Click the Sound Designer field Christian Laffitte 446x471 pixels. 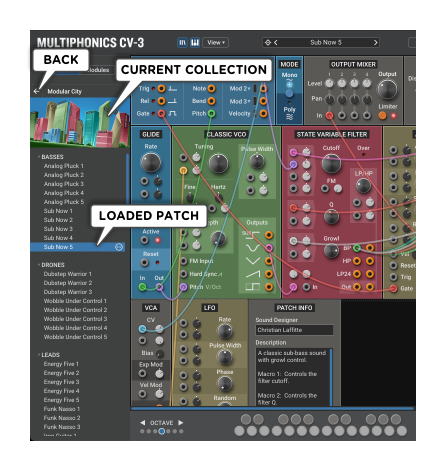(294, 330)
